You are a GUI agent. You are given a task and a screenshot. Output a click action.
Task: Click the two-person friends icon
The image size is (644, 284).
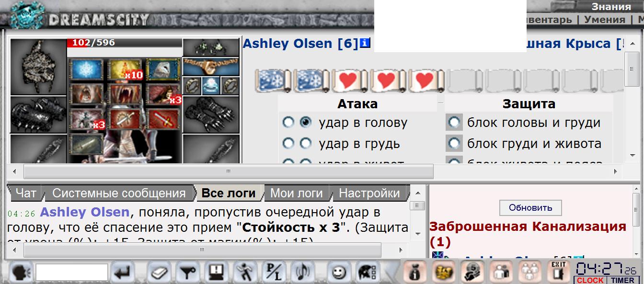(x=500, y=273)
